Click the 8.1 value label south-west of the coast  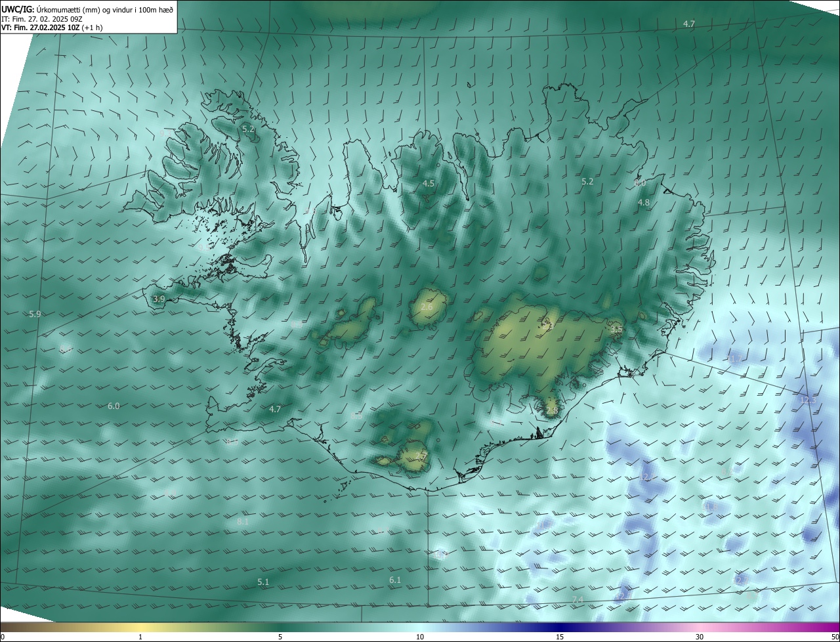(243, 522)
